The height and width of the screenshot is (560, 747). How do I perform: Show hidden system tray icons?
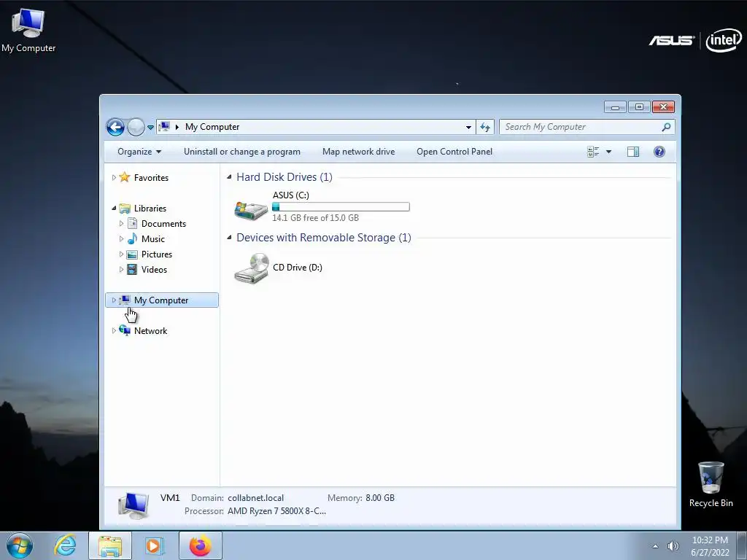point(656,546)
